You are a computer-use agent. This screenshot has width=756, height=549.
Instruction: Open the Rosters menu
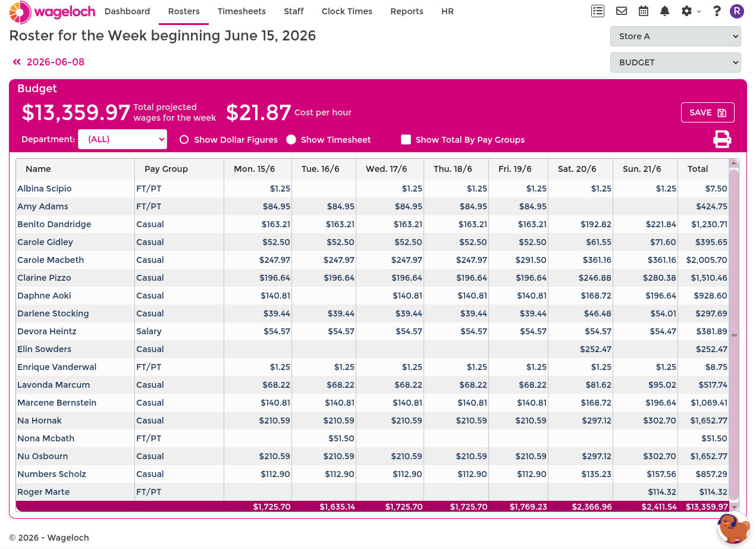coord(184,11)
